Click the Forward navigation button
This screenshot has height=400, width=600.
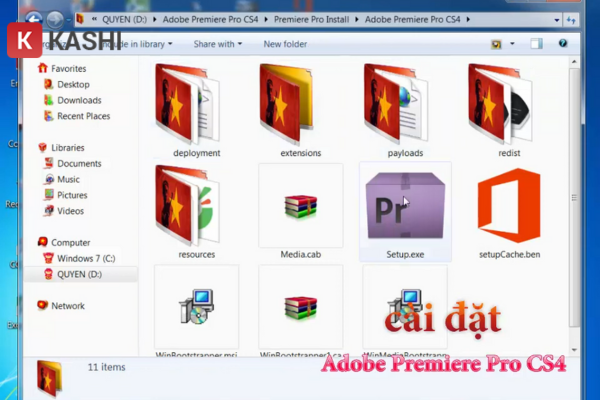55,20
